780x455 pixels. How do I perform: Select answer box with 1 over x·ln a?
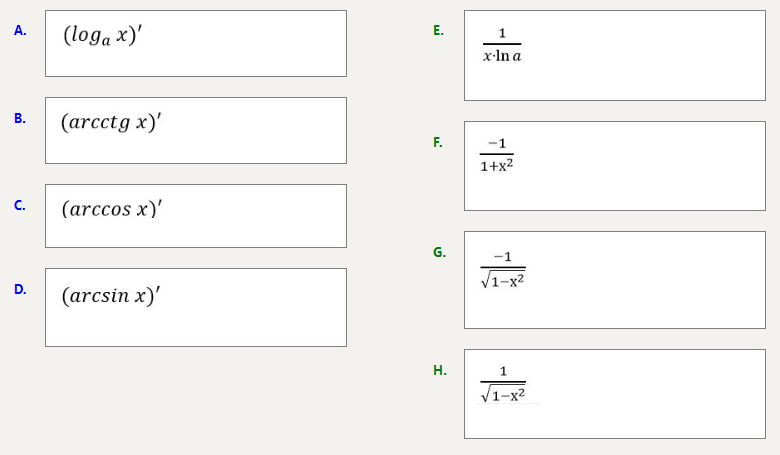tap(614, 56)
